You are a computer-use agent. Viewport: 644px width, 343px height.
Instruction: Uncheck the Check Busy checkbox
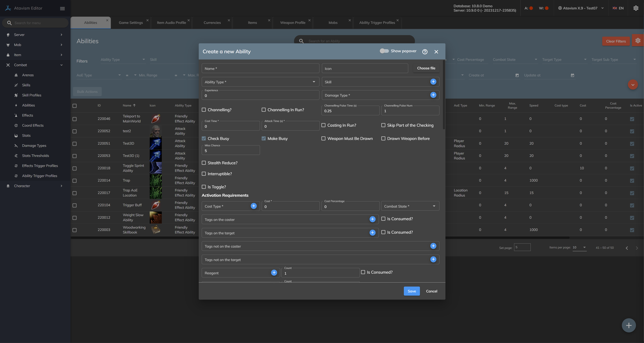pos(204,138)
